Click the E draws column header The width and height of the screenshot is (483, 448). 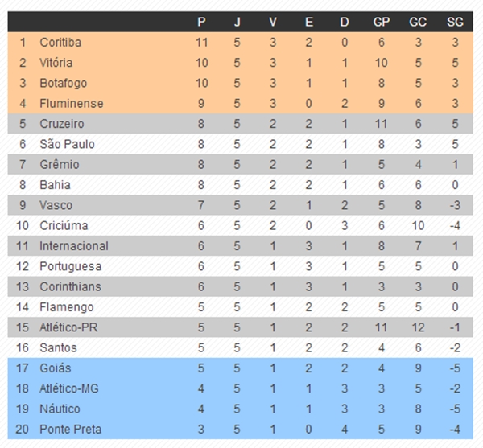tap(308, 23)
